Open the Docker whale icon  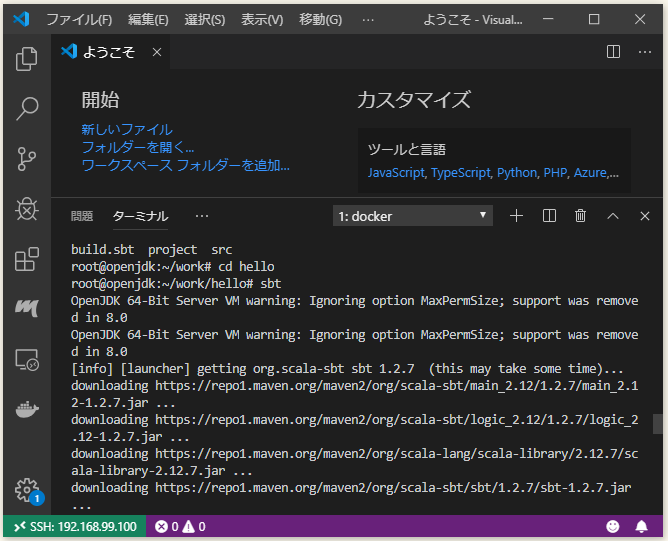(x=27, y=409)
